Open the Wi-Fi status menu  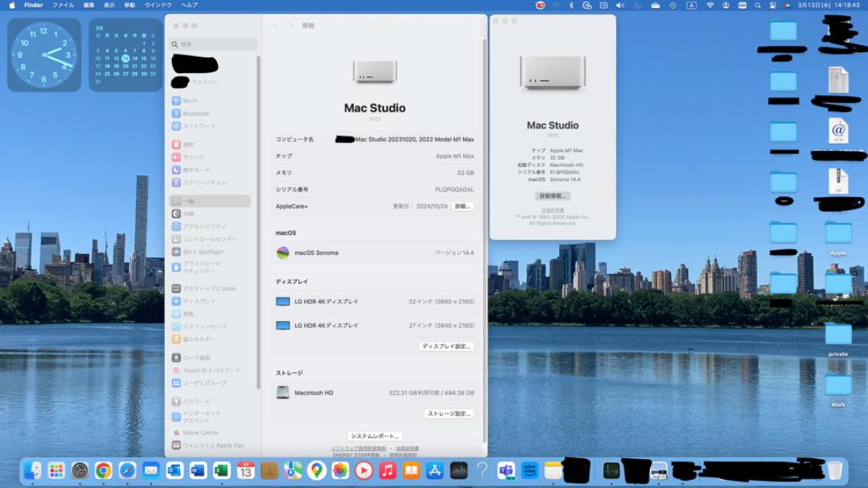[710, 5]
